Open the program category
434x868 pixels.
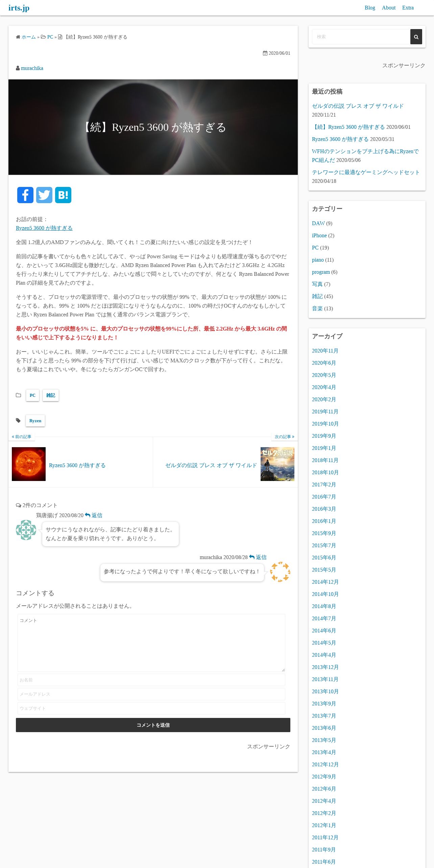click(321, 272)
